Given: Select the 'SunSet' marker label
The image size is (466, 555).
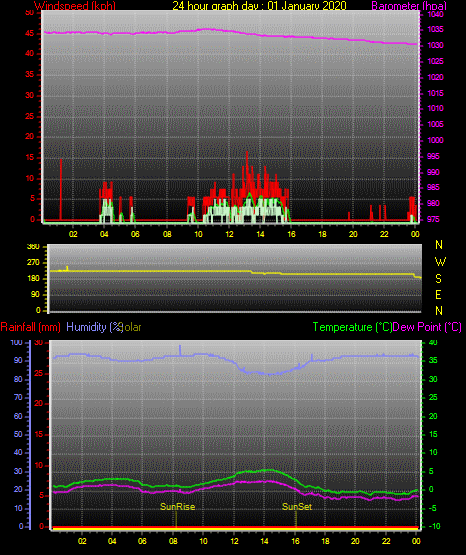Looking at the screenshot, I should pyautogui.click(x=297, y=507).
